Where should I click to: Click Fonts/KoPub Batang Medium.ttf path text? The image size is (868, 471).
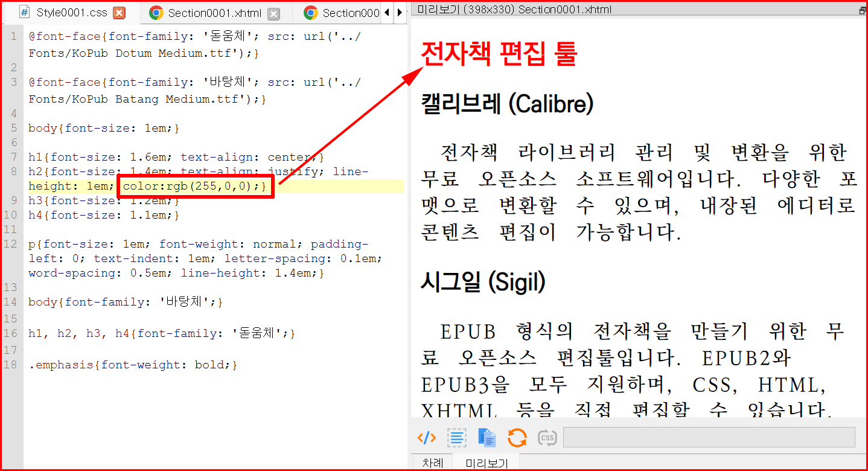tap(136, 99)
